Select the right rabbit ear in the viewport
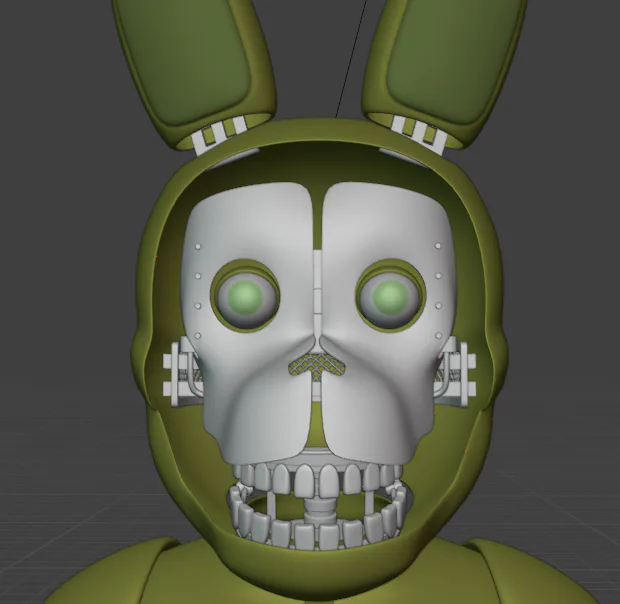This screenshot has height=604, width=620. 442,73
